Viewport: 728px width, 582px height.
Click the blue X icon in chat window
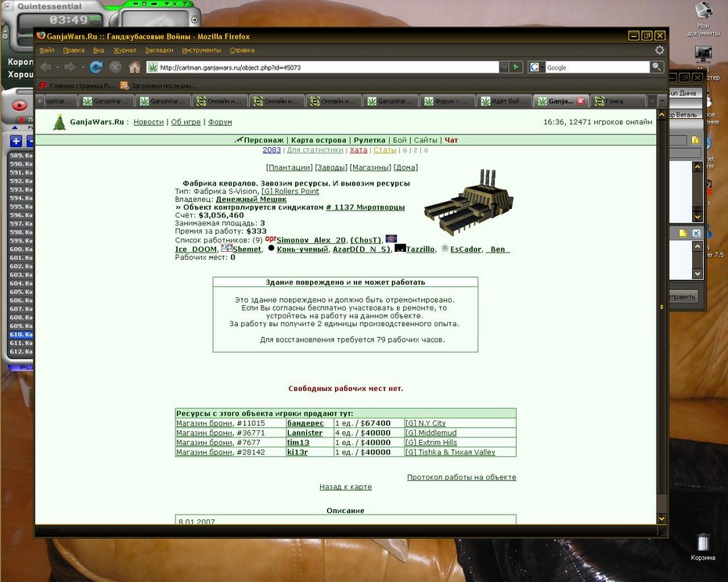point(696,233)
